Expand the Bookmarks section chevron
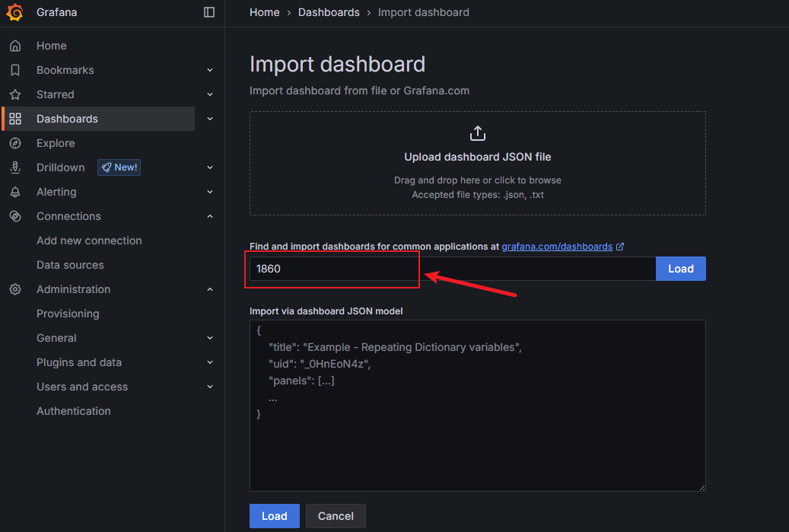This screenshot has width=789, height=532. (210, 70)
